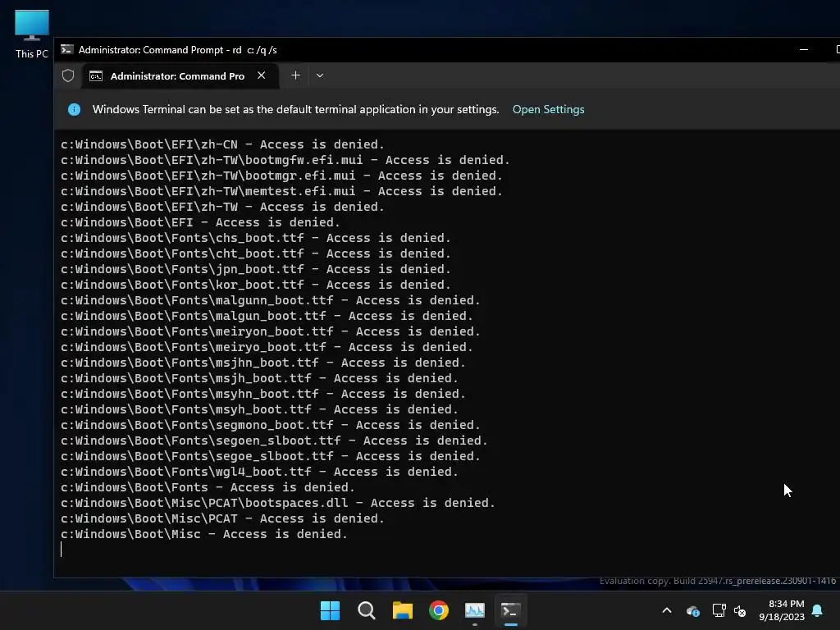Click line 'c:Windows\Boot\Fonts - Access is denied.'
Image resolution: width=840 pixels, height=630 pixels.
tap(208, 487)
